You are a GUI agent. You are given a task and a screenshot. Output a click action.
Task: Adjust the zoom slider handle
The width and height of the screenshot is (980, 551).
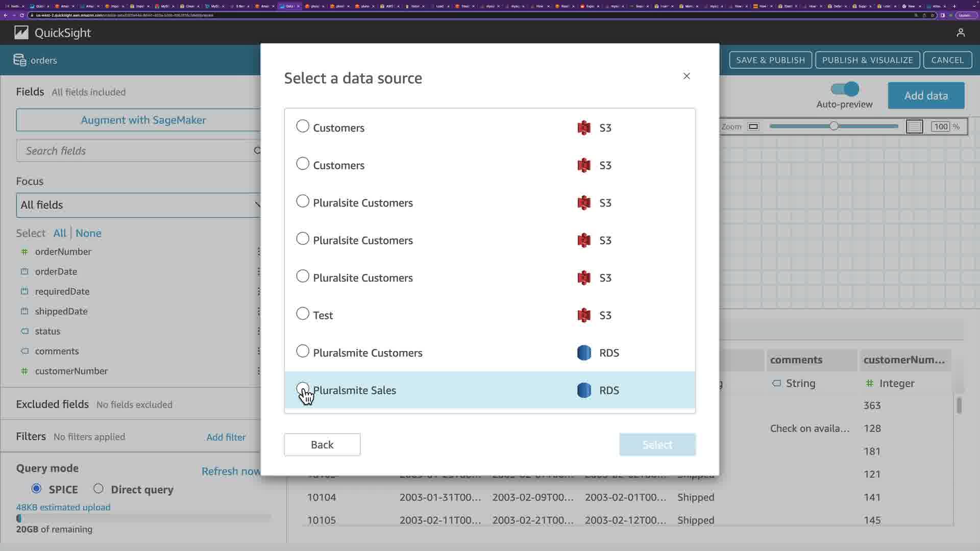pos(834,126)
